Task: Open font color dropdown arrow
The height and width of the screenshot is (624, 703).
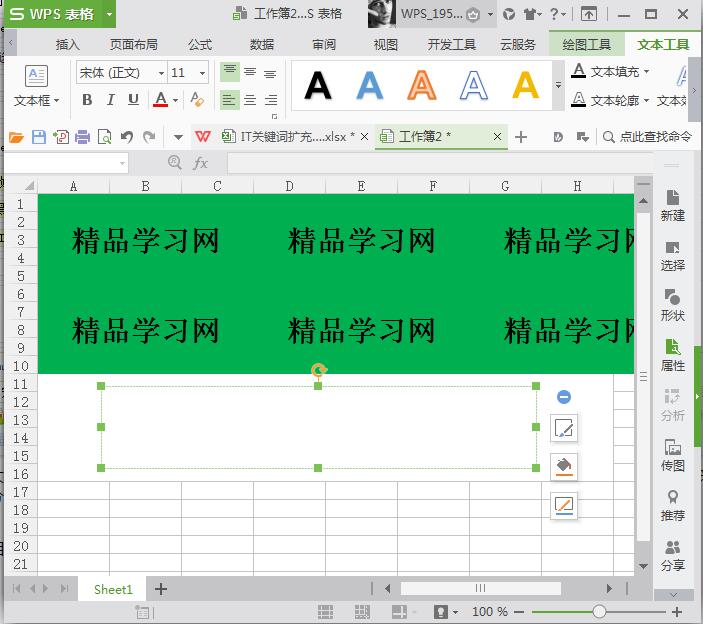Action: (x=175, y=100)
